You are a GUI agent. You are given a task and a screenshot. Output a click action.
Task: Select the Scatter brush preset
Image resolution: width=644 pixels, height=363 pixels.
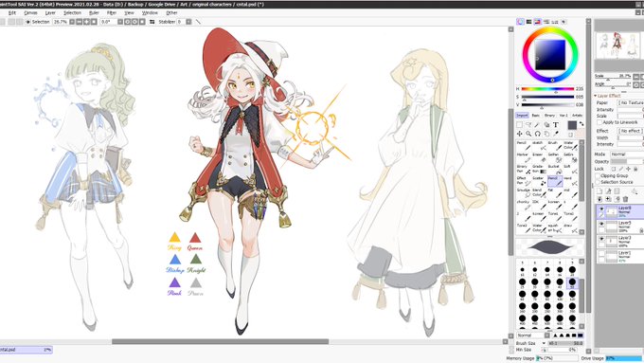tap(539, 181)
